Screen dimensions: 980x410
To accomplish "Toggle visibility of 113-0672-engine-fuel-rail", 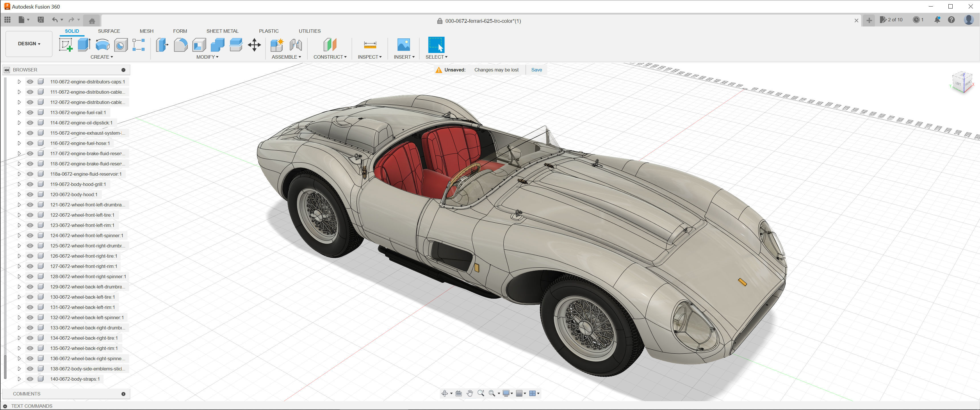I will tap(30, 112).
